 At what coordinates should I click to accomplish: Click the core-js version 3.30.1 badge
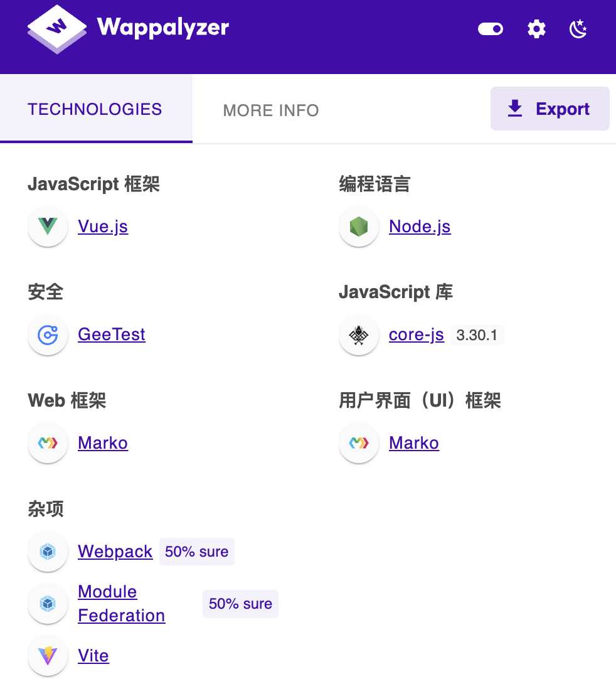click(477, 335)
